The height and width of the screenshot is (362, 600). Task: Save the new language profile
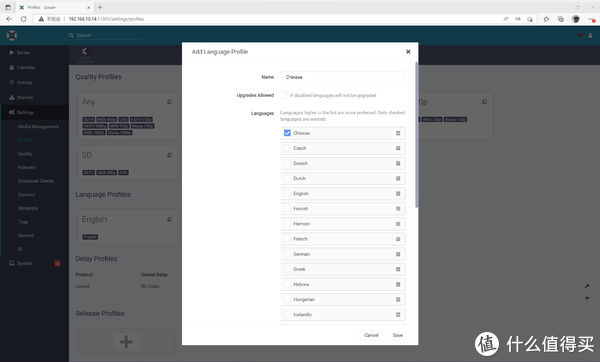[398, 335]
